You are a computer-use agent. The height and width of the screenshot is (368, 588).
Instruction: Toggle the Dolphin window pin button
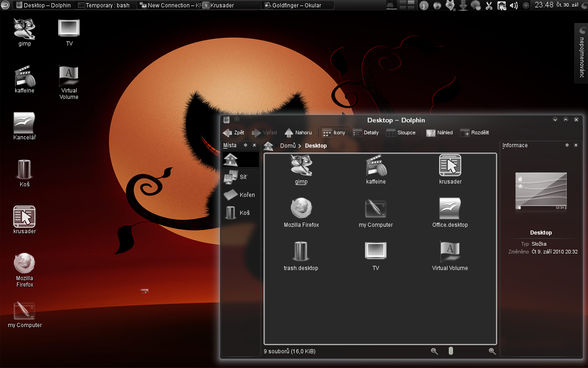click(x=237, y=120)
